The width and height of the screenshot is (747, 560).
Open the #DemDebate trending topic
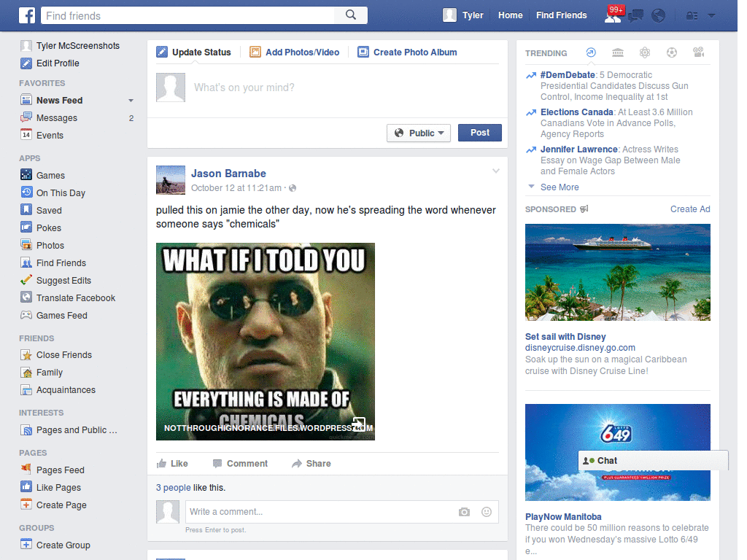tap(568, 75)
